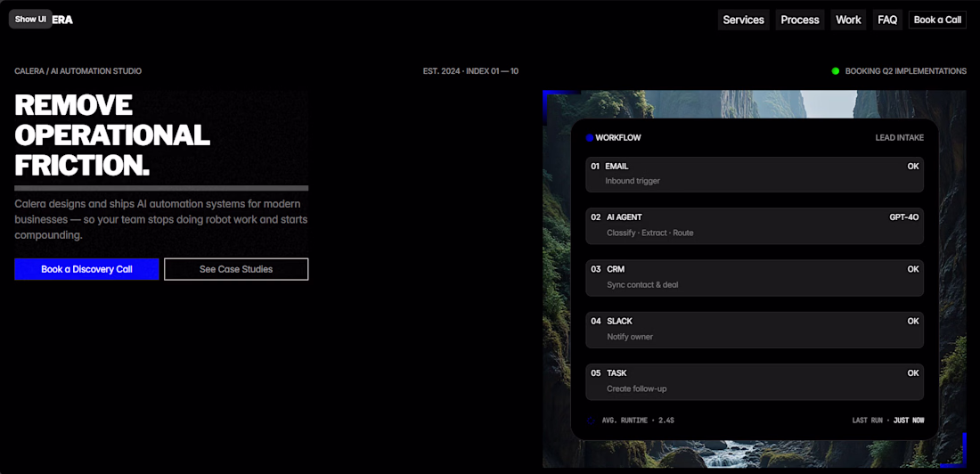Click the 'AVG. RUNTIME · 2.4S' readout
This screenshot has width=980, height=474.
tap(638, 421)
